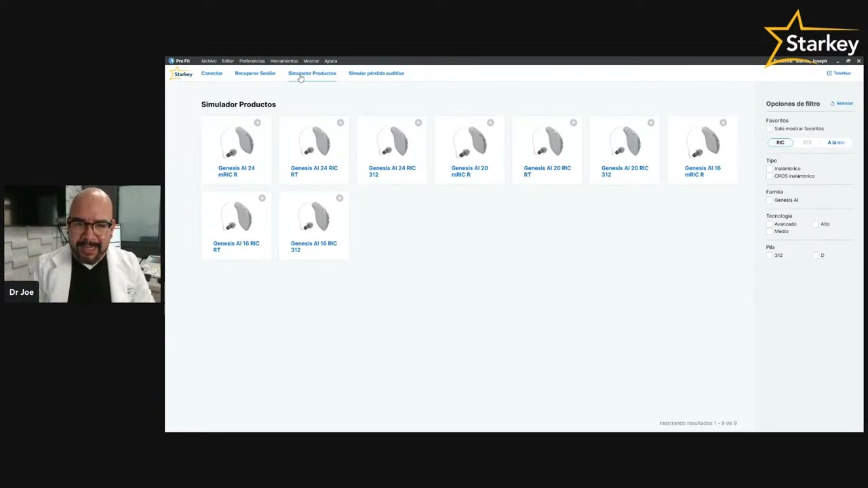Viewport: 868px width, 488px height.
Task: Go to the Conectar tab
Action: [212, 73]
